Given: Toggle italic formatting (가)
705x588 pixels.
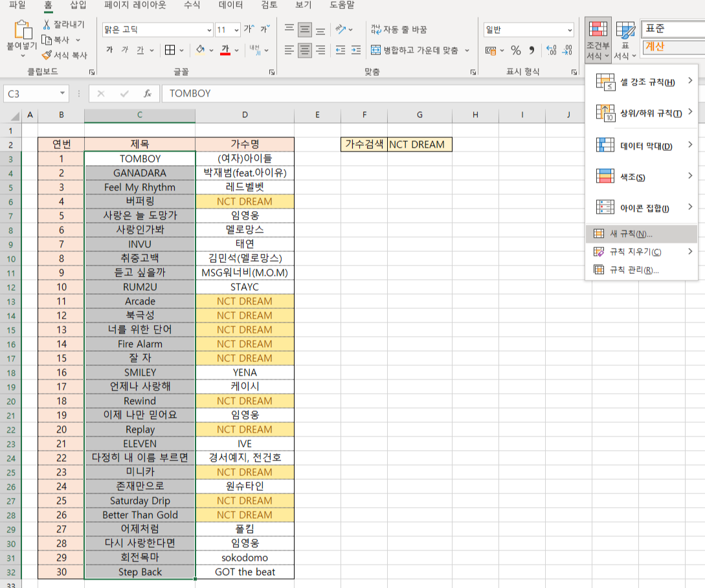Looking at the screenshot, I should [x=125, y=50].
